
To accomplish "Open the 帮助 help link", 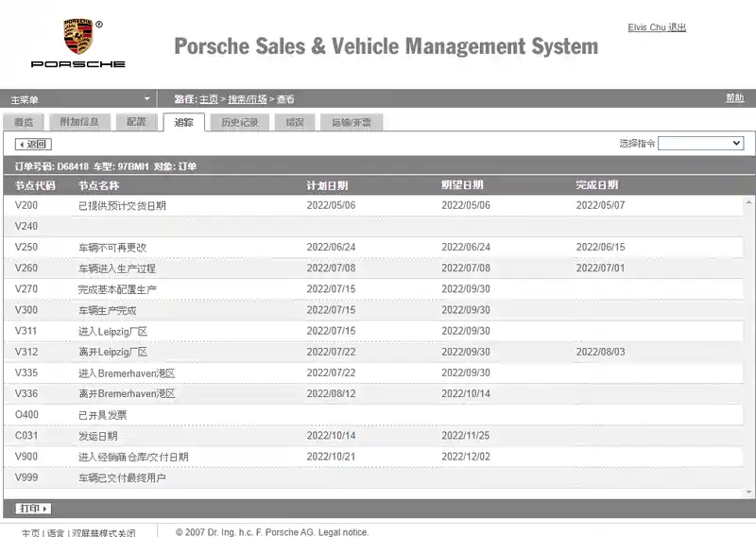I will pos(734,98).
